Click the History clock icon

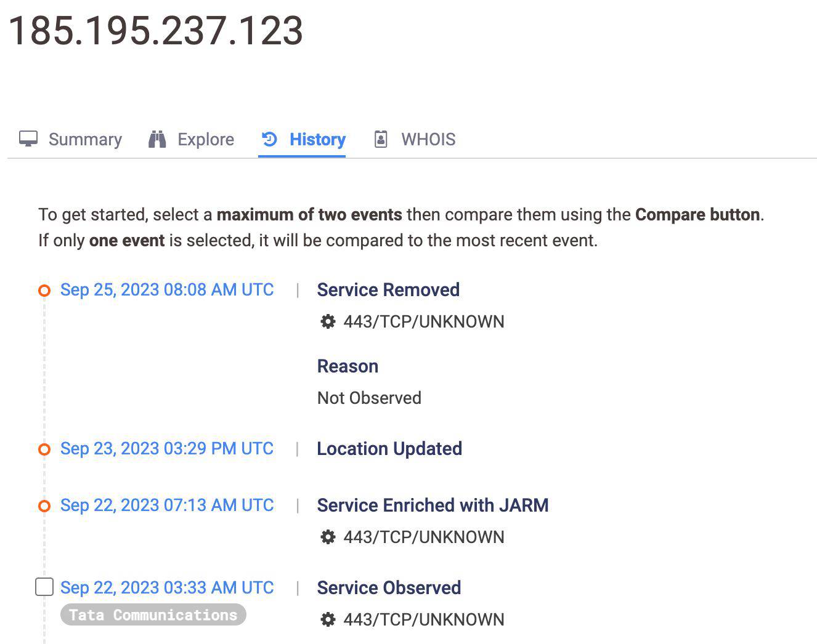(x=269, y=139)
